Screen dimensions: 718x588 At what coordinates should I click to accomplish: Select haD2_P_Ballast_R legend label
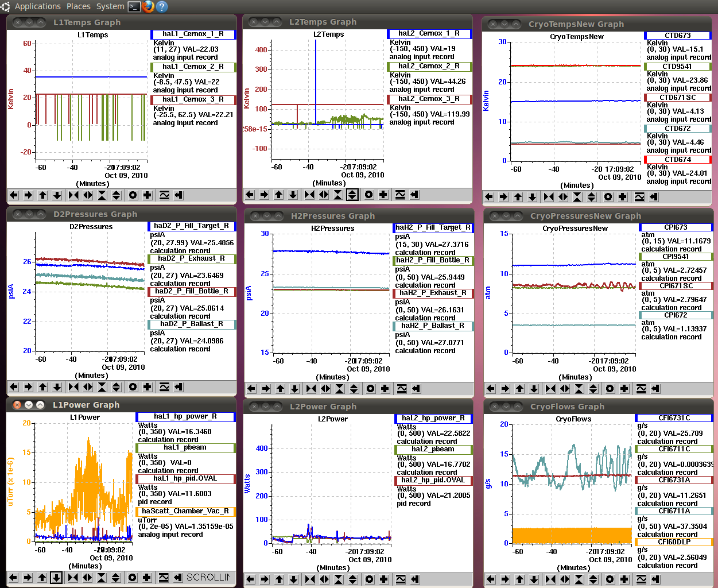point(192,324)
